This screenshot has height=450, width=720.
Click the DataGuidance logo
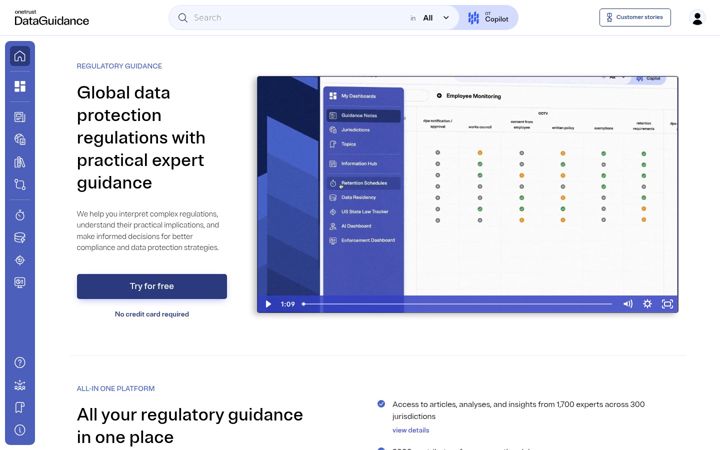coord(51,18)
